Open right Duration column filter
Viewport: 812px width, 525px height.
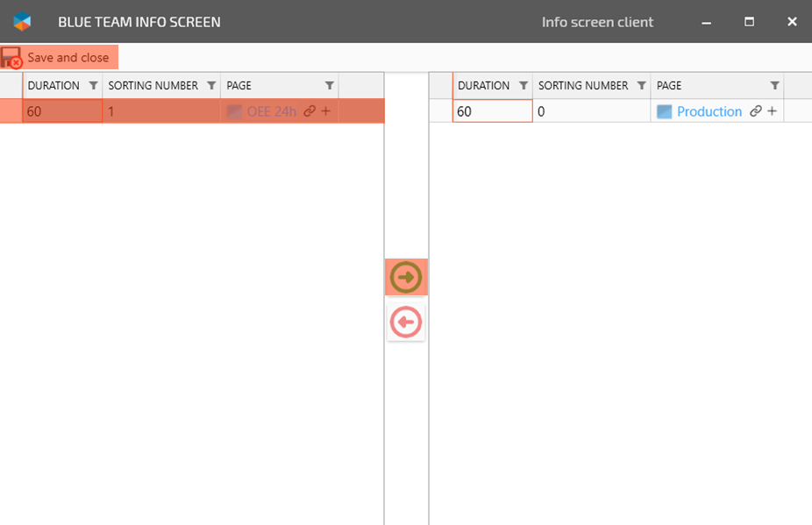[x=524, y=86]
